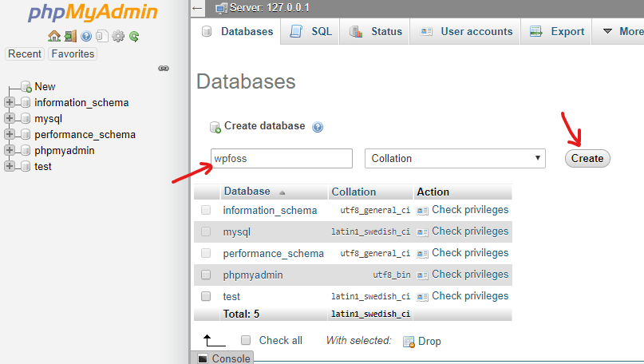Check the mysql row checkbox
This screenshot has height=364, width=644.
[206, 231]
